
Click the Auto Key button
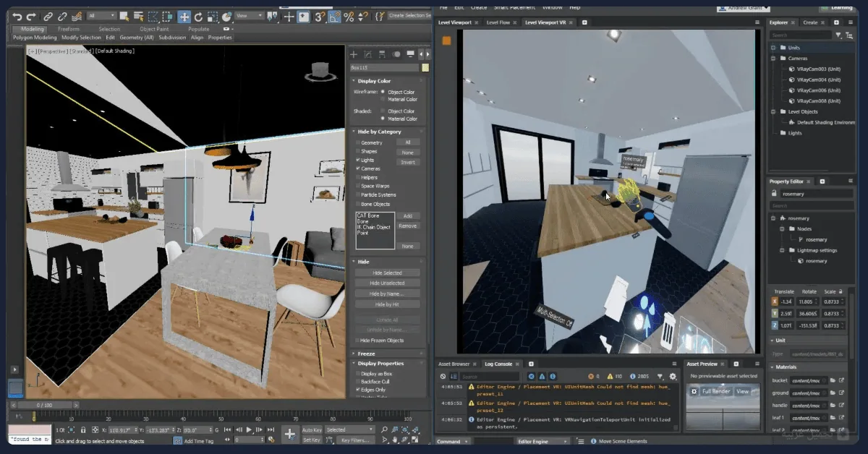(312, 429)
